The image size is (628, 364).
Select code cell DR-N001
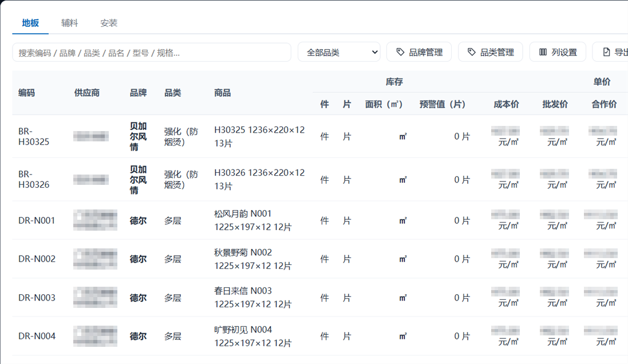(x=37, y=221)
